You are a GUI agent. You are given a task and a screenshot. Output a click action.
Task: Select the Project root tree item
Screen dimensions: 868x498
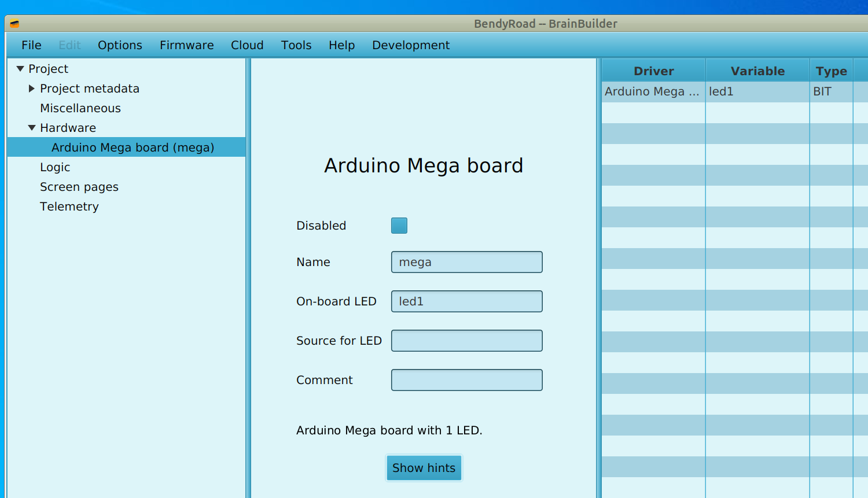(x=48, y=69)
